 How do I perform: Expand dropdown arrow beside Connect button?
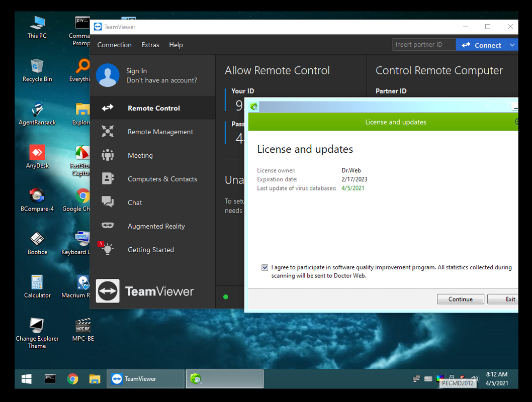pos(512,45)
